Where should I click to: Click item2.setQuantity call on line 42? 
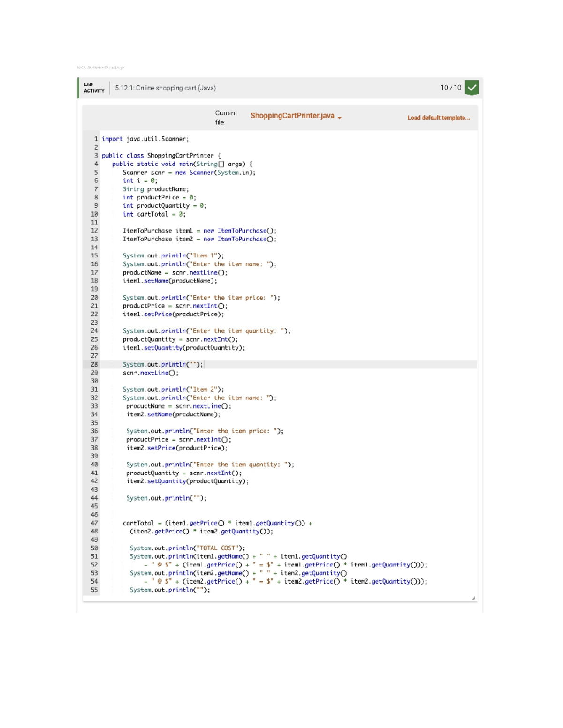(x=187, y=481)
